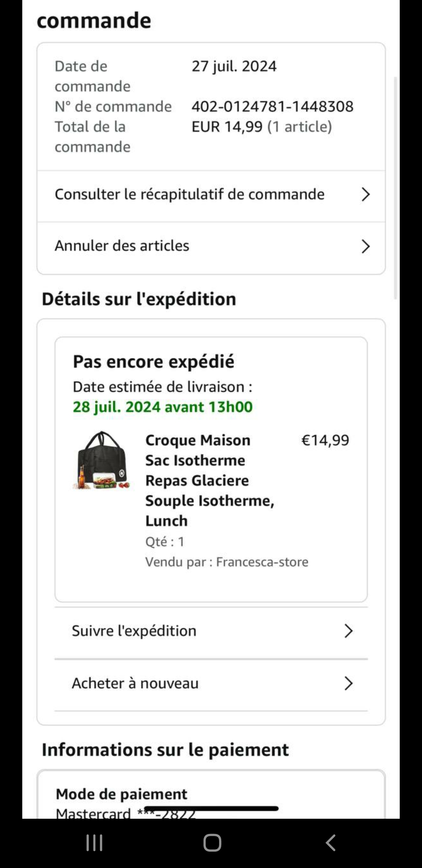Tap the Android home button icon

212,843
